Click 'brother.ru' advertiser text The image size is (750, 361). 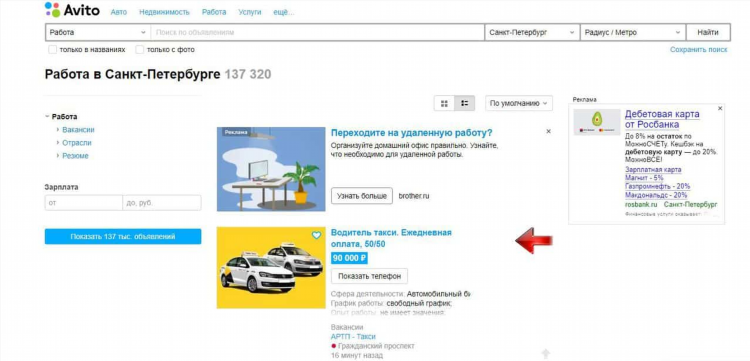tap(414, 196)
